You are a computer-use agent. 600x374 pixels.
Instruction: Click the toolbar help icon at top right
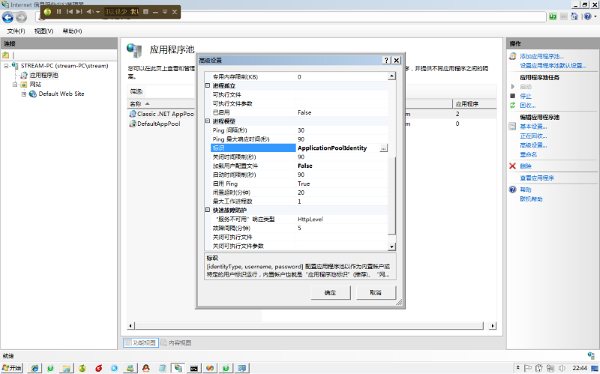coord(588,16)
